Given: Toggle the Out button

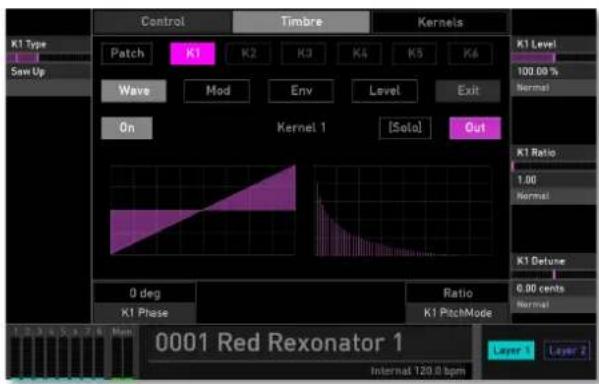Looking at the screenshot, I should pyautogui.click(x=475, y=128).
